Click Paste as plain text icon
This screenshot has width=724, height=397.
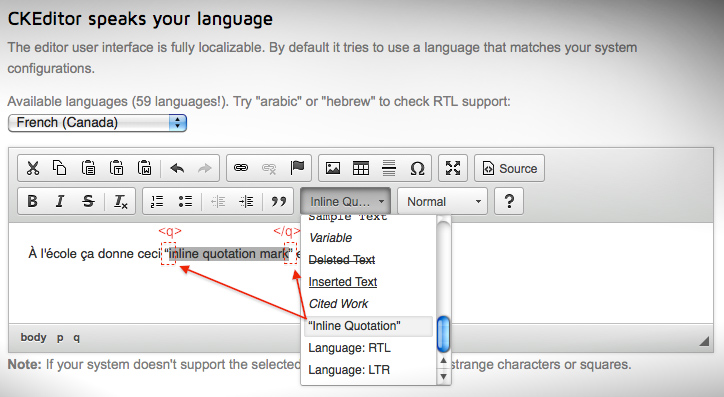point(116,168)
